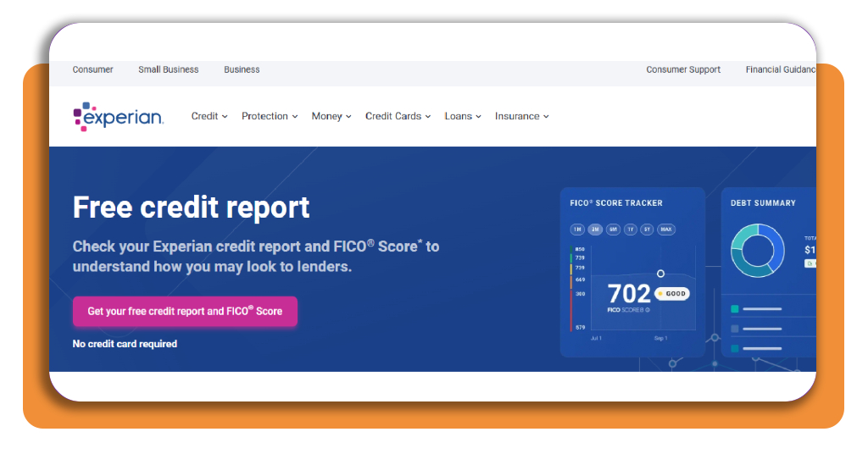Select the 1Y range in score tracker

click(x=630, y=230)
